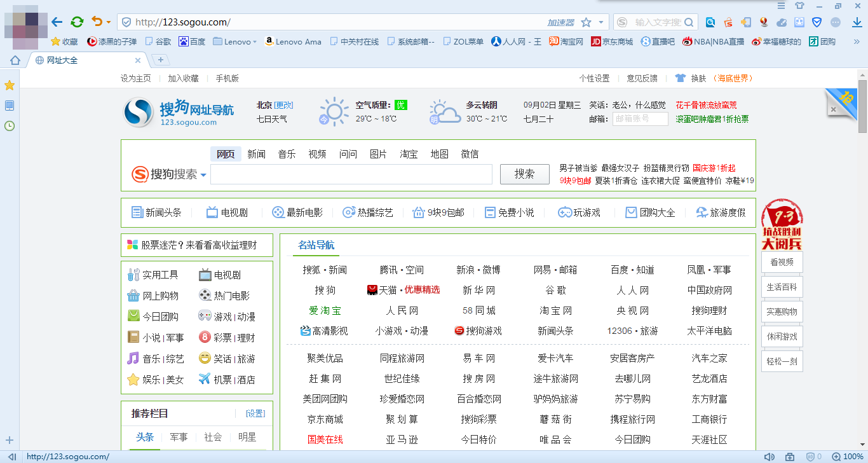Click the 看视频 side button
868x463 pixels.
[x=782, y=262]
